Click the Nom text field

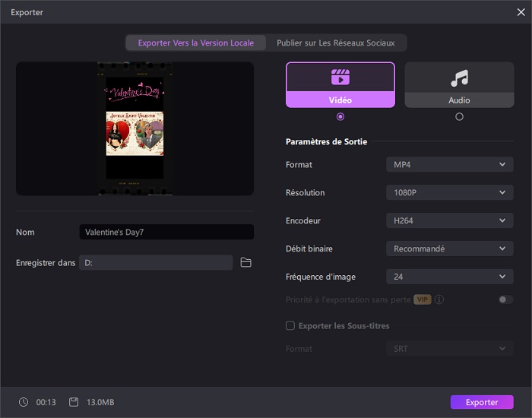click(166, 232)
